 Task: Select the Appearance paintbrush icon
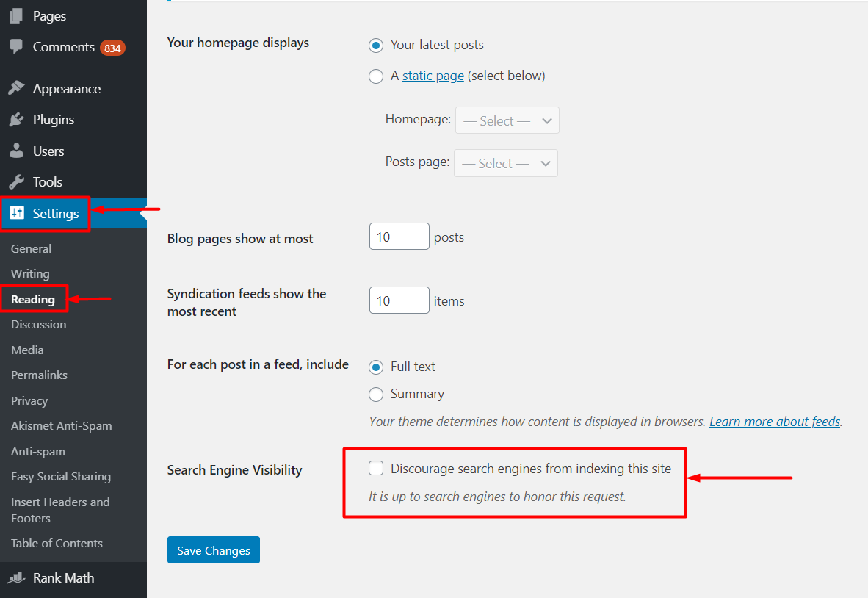coord(18,88)
